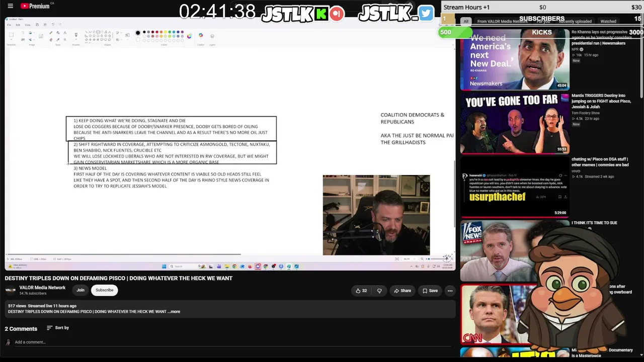Select the 'All' filter chip
644x362 pixels.
coord(466,21)
